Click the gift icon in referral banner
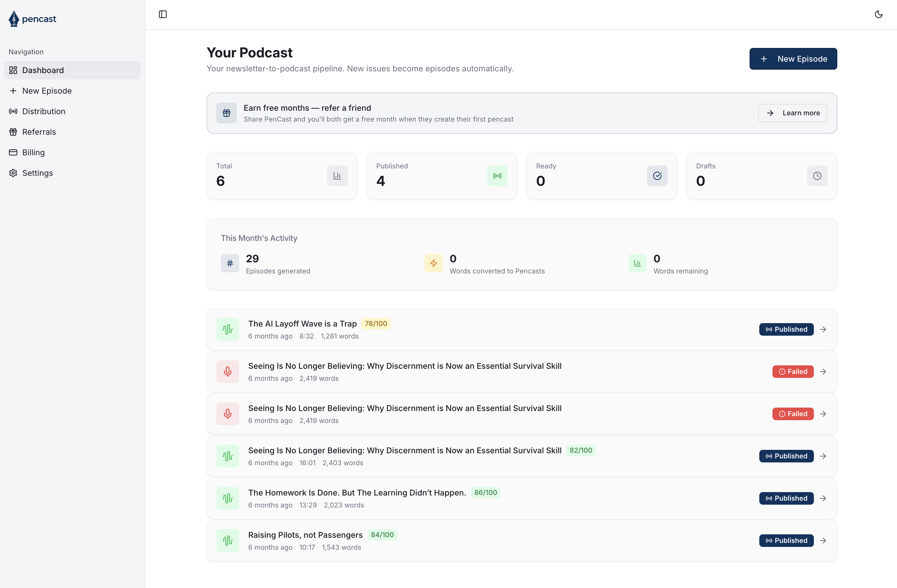Screen dimensions: 897x588 [227, 113]
